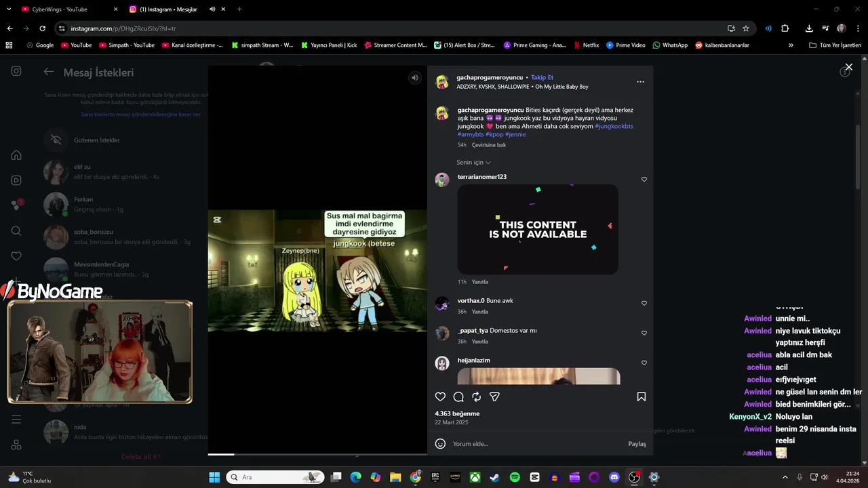
Task: Open the three-dot post options menu
Action: 640,81
